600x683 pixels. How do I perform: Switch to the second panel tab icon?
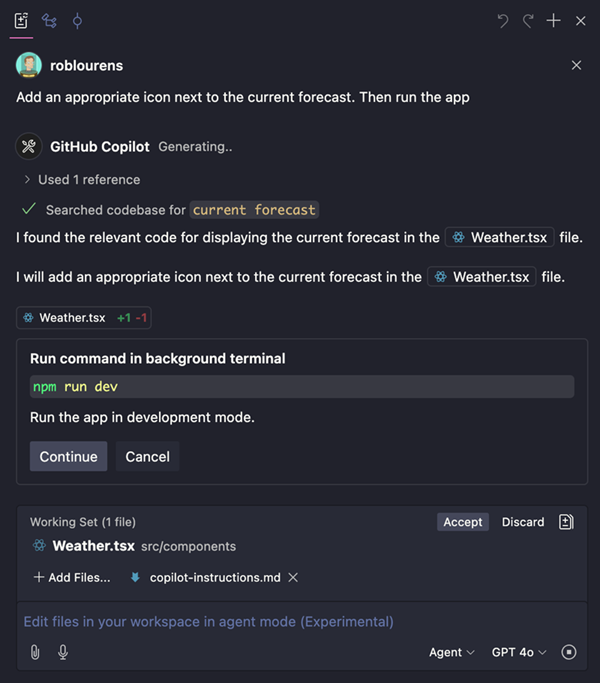tap(49, 20)
